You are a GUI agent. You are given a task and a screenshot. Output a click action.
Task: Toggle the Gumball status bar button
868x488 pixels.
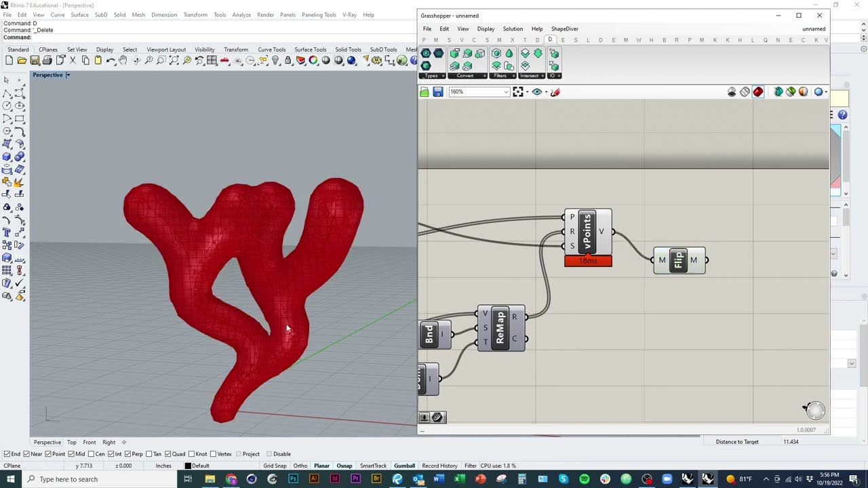[x=404, y=466]
